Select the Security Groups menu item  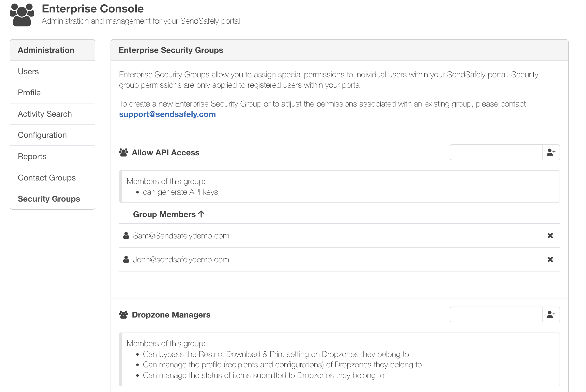coord(49,199)
